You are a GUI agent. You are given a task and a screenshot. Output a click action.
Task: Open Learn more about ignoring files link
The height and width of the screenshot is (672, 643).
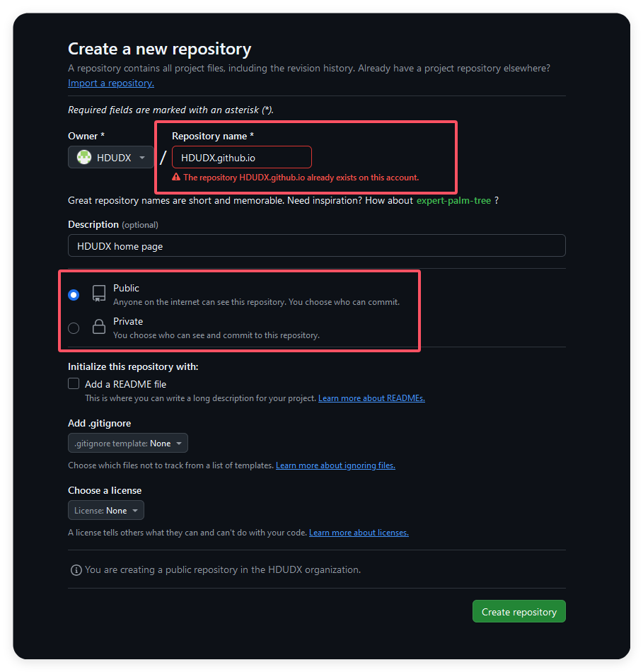pyautogui.click(x=335, y=465)
